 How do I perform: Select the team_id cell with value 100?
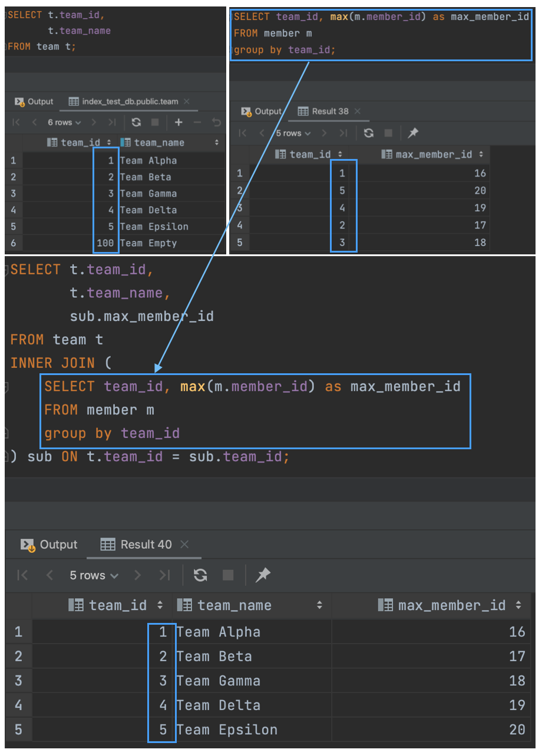coord(70,243)
